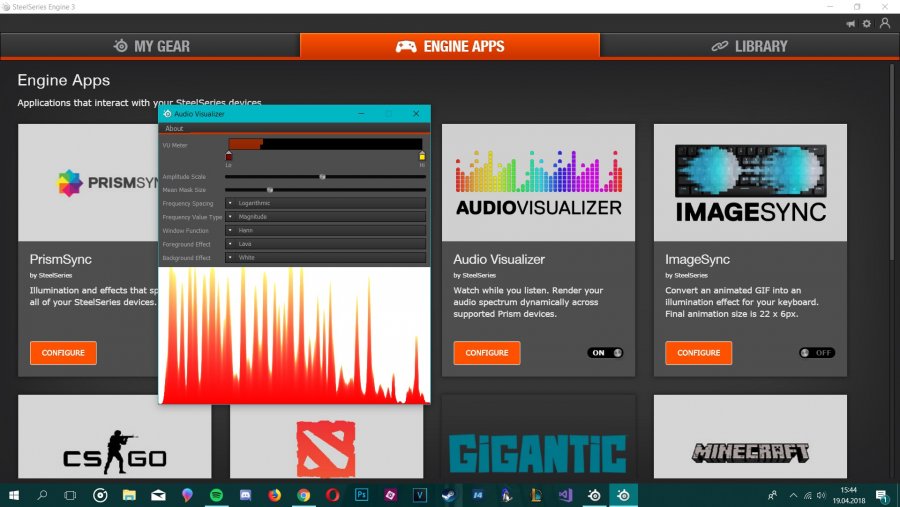Launch Visual Studio from the taskbar
Screen dimensions: 900x507
click(x=565, y=495)
